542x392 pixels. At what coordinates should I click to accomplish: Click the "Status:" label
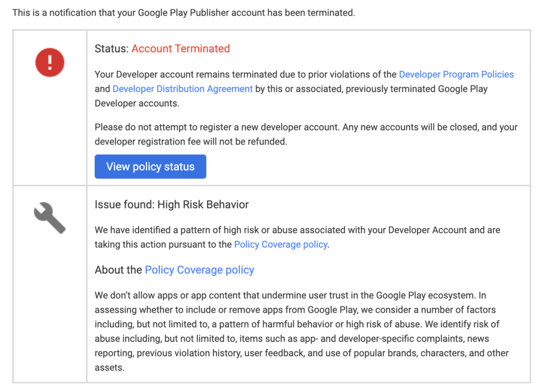112,49
